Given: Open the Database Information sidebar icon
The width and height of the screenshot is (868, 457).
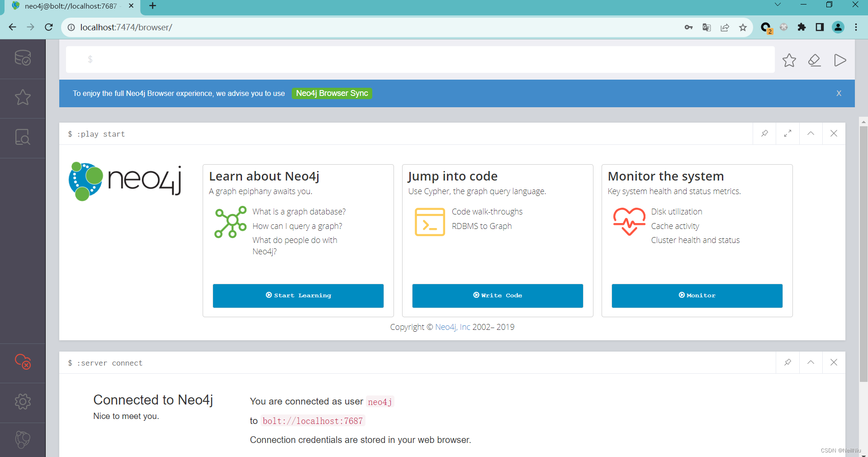Looking at the screenshot, I should coord(23,58).
